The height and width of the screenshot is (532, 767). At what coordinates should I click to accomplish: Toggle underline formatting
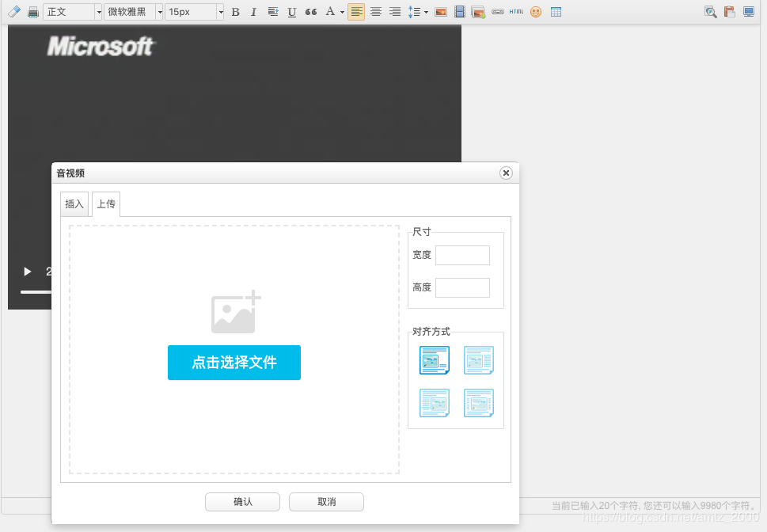(292, 12)
